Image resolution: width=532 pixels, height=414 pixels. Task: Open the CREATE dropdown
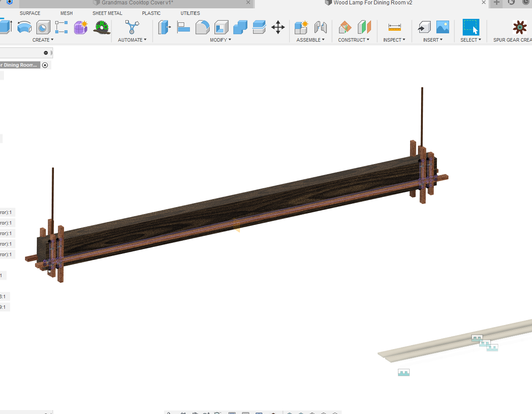tap(43, 39)
